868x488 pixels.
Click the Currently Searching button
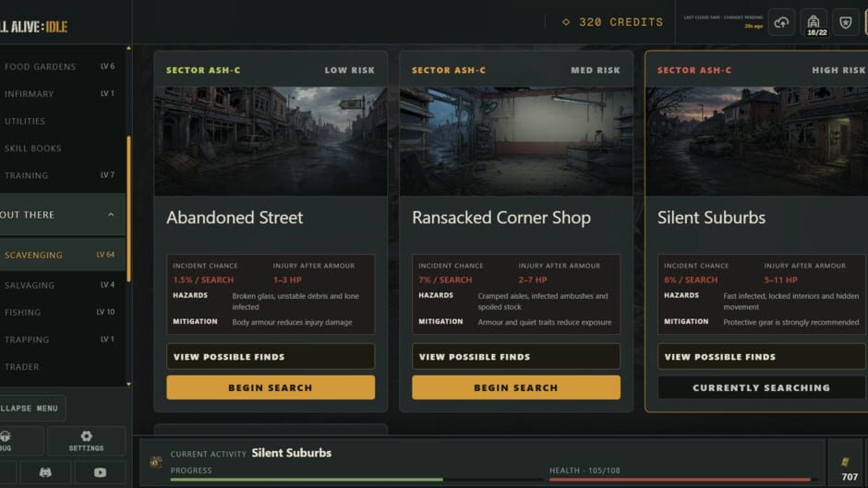click(x=761, y=387)
